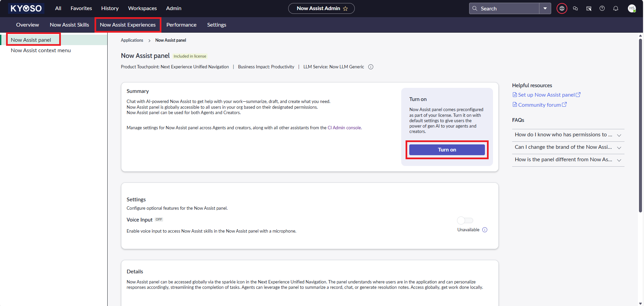Click the 'OFF' badge beside Voice Input

(x=159, y=219)
